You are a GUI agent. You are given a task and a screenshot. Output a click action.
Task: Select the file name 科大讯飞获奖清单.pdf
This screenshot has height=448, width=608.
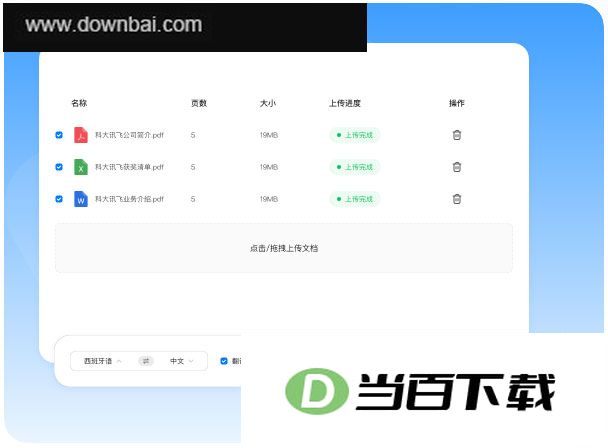129,167
